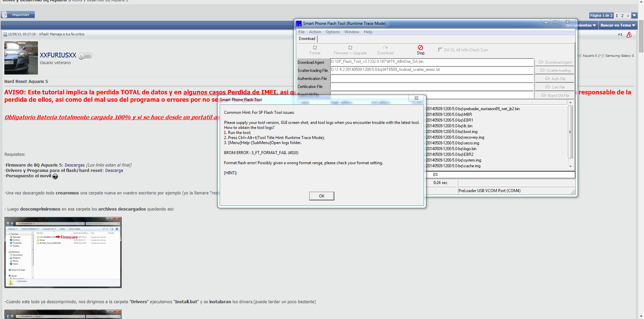
Task: Click the smiley emoticon after 'Porsupuesto el movil'
Action: tap(55, 176)
